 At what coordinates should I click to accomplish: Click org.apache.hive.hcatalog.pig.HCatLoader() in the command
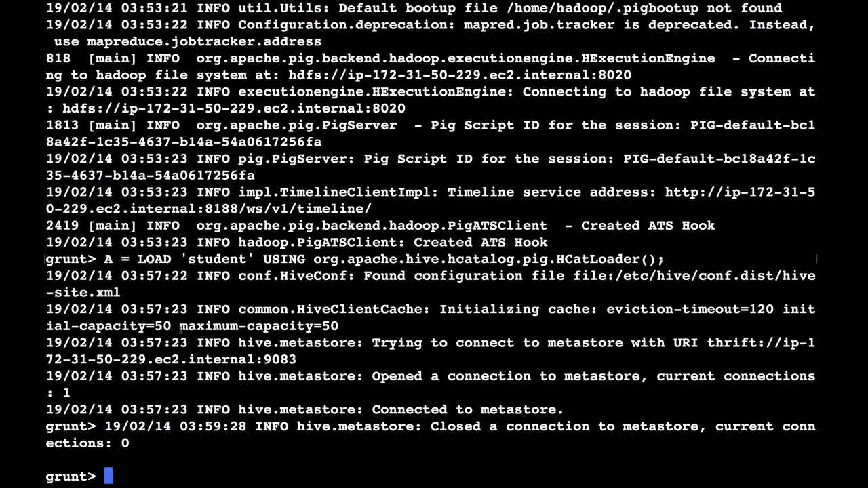[485, 259]
